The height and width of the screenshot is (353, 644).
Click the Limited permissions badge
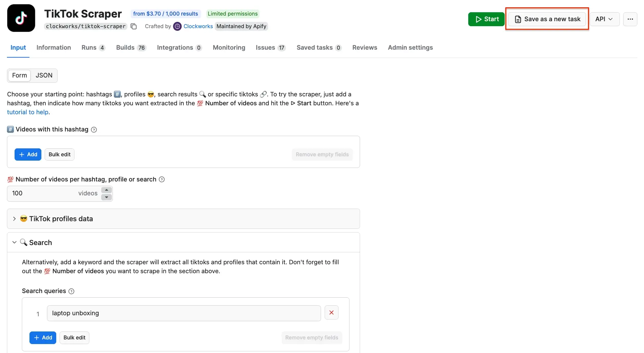pyautogui.click(x=233, y=14)
